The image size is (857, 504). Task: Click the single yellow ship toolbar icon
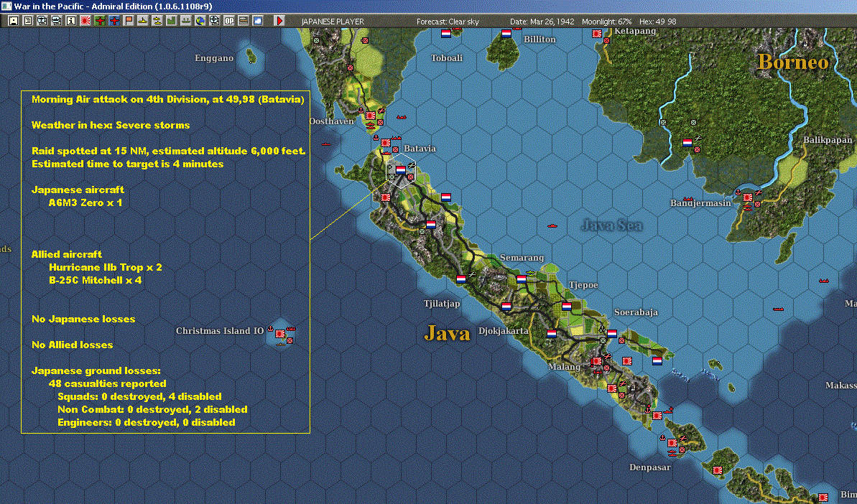[x=143, y=21]
